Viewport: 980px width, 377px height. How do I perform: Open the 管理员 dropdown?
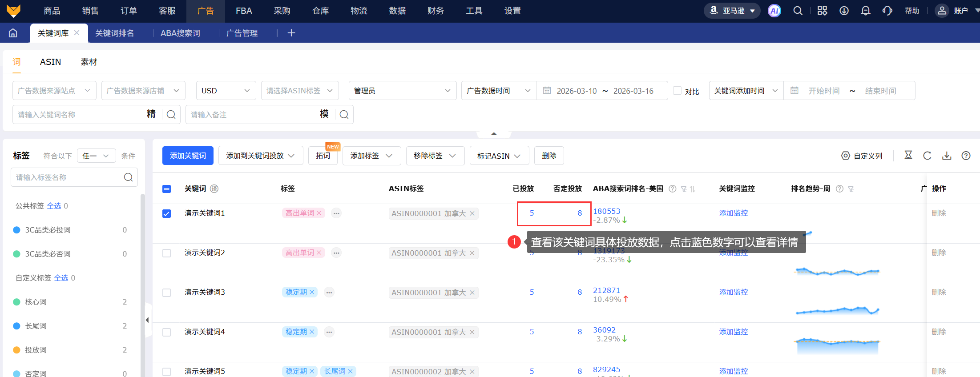[402, 91]
